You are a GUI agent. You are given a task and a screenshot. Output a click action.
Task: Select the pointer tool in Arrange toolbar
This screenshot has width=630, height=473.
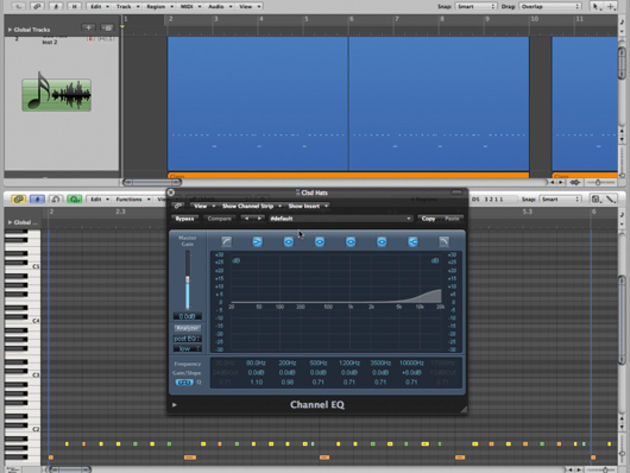point(597,6)
